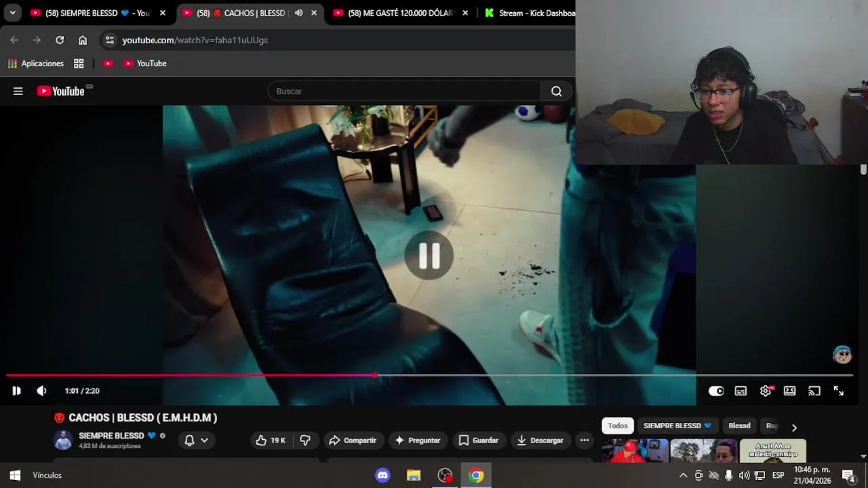Mute the CACHOS tab via speaker icon
The image size is (868, 488).
[x=298, y=13]
